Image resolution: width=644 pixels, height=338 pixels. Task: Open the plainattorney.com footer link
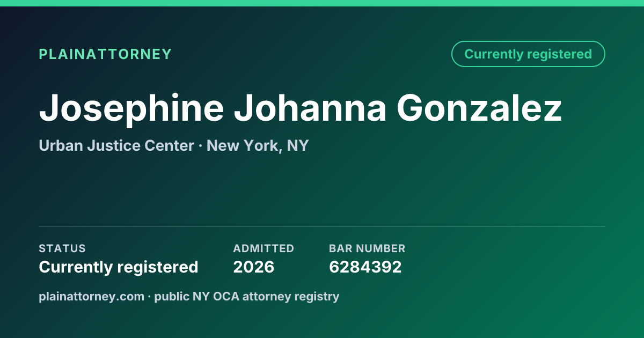91,296
